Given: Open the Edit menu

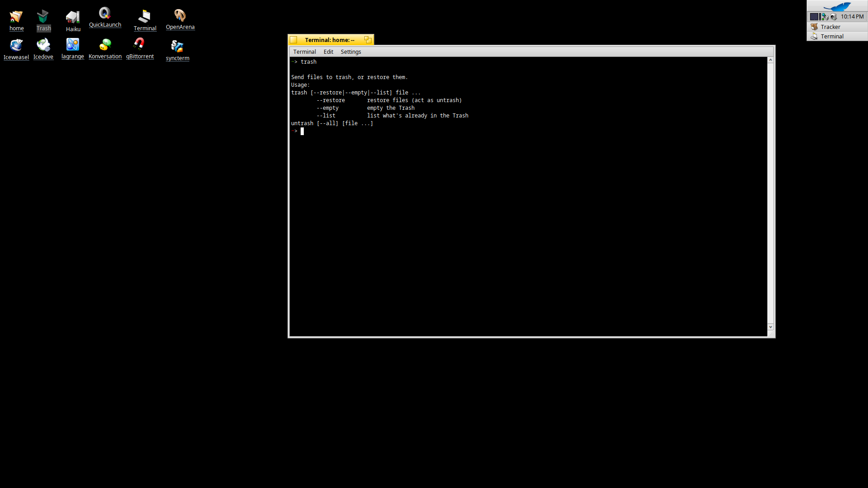Looking at the screenshot, I should [328, 52].
